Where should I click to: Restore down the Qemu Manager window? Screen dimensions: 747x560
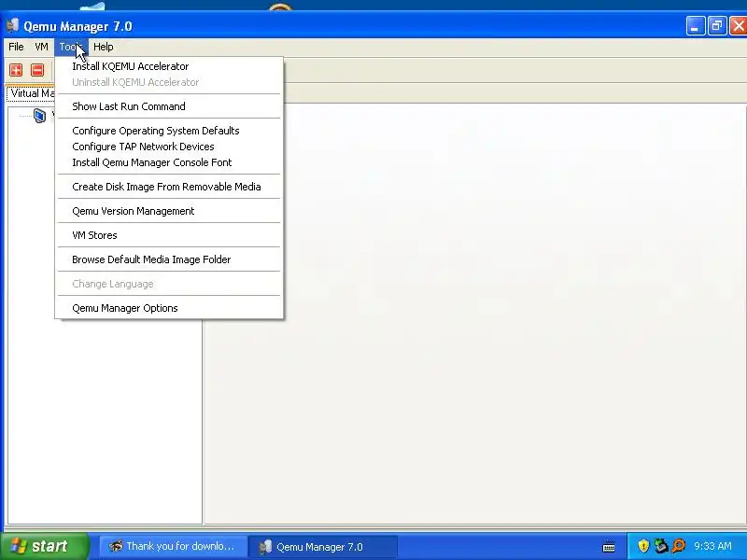[717, 26]
